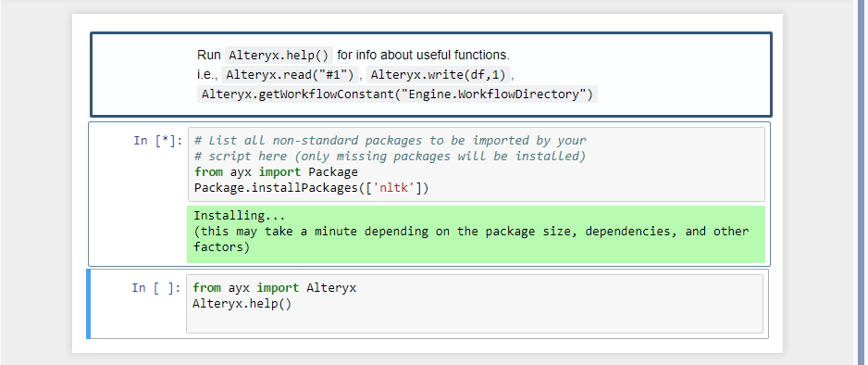
Task: Click the Package.installPackages line
Action: [x=312, y=188]
